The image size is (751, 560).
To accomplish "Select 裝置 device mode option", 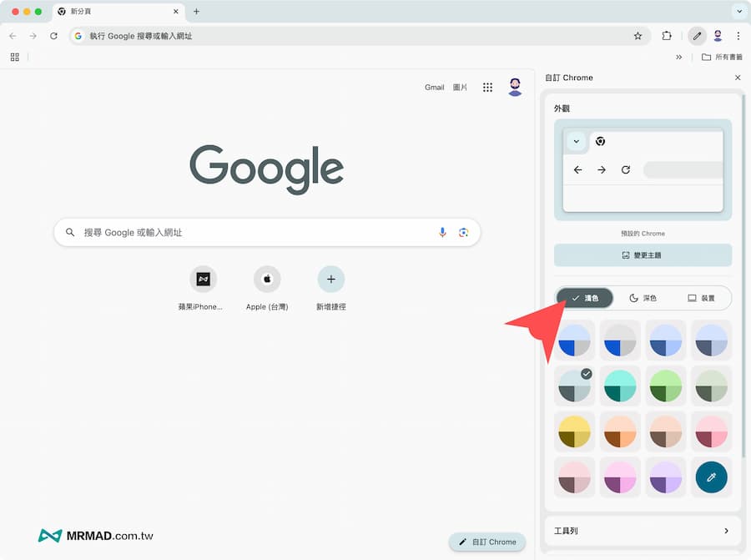I will coord(701,298).
